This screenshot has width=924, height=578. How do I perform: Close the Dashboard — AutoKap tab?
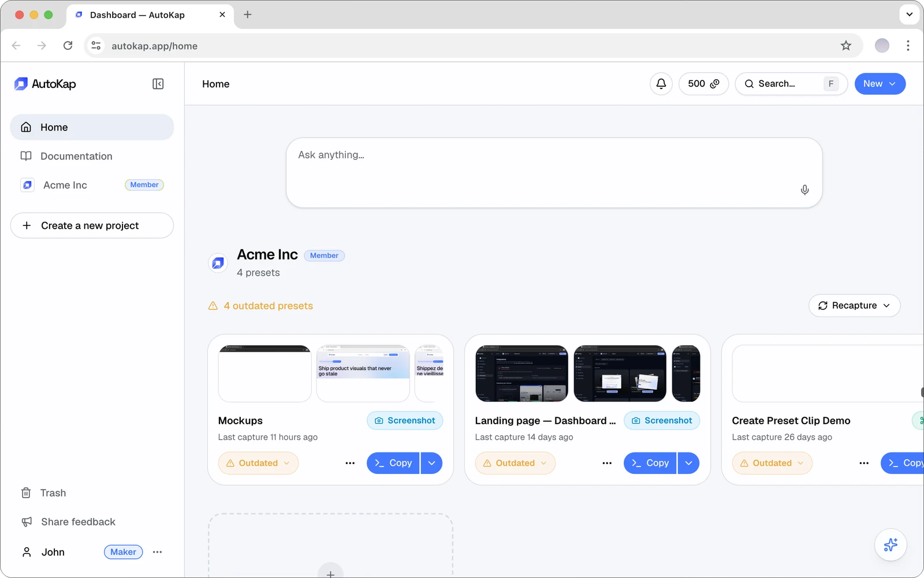tap(222, 14)
